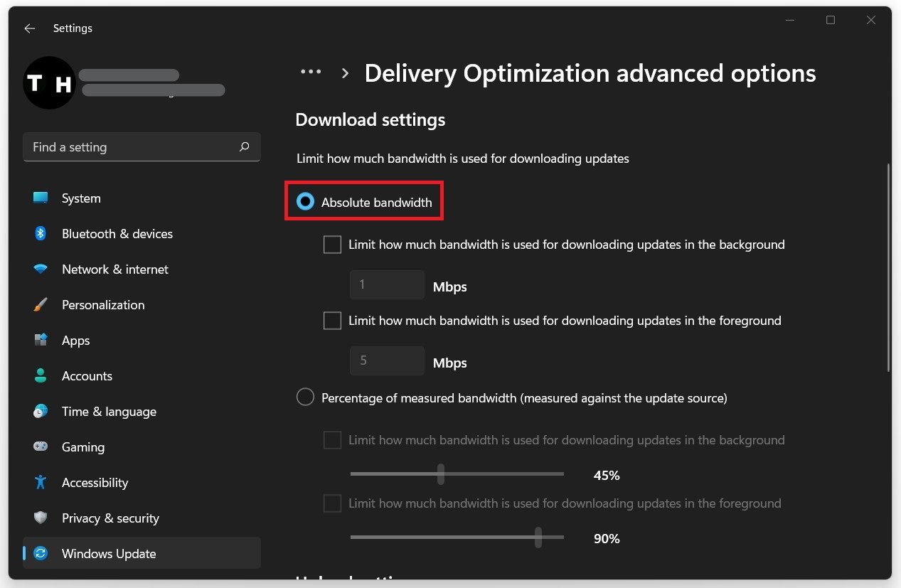
Task: Click background Mbps field showing 1
Action: tap(387, 284)
